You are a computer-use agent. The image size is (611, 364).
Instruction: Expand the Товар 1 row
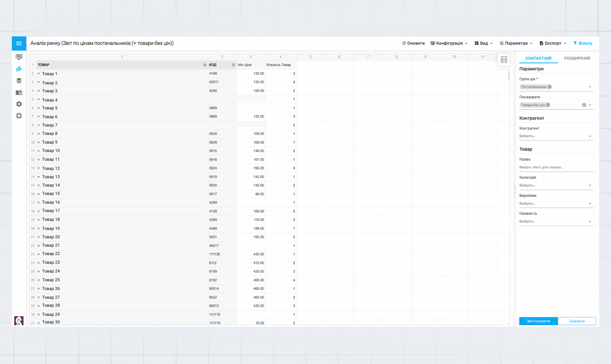(x=39, y=74)
